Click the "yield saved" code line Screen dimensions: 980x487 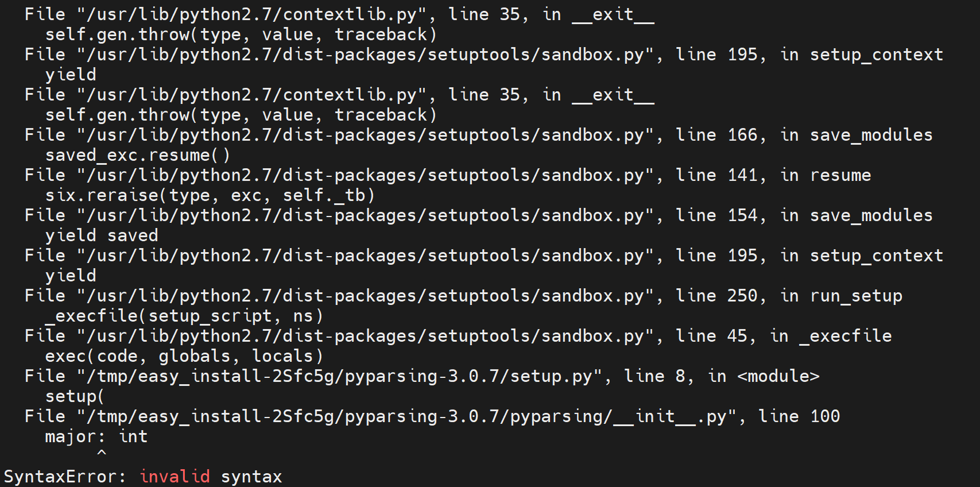coord(102,235)
